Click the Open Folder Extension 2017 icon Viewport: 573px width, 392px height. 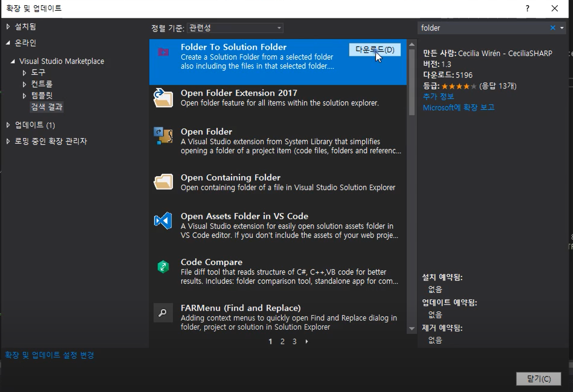[x=163, y=98]
